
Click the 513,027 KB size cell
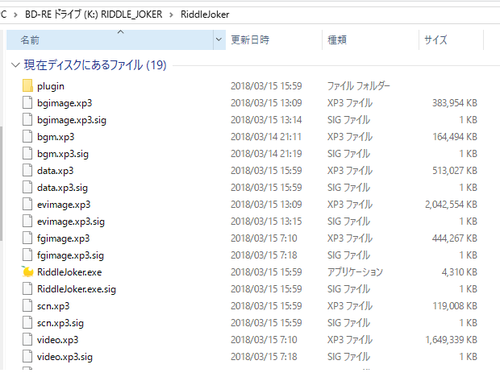(455, 171)
